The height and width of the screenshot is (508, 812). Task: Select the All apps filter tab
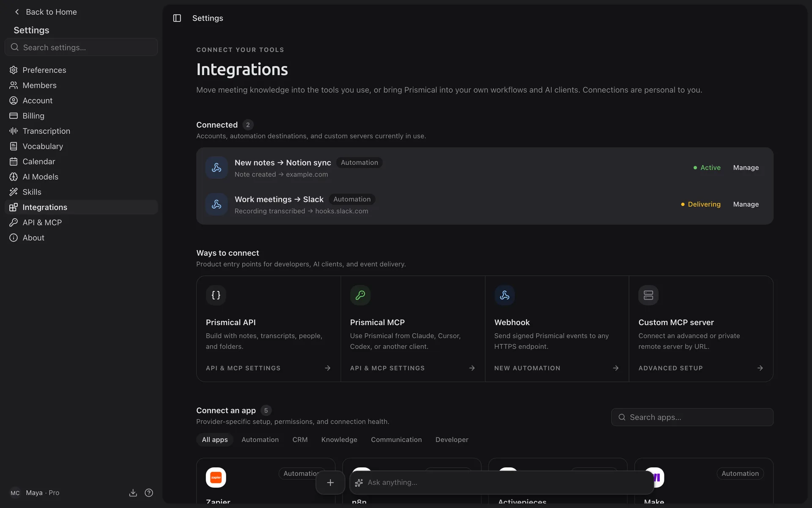tap(215, 439)
